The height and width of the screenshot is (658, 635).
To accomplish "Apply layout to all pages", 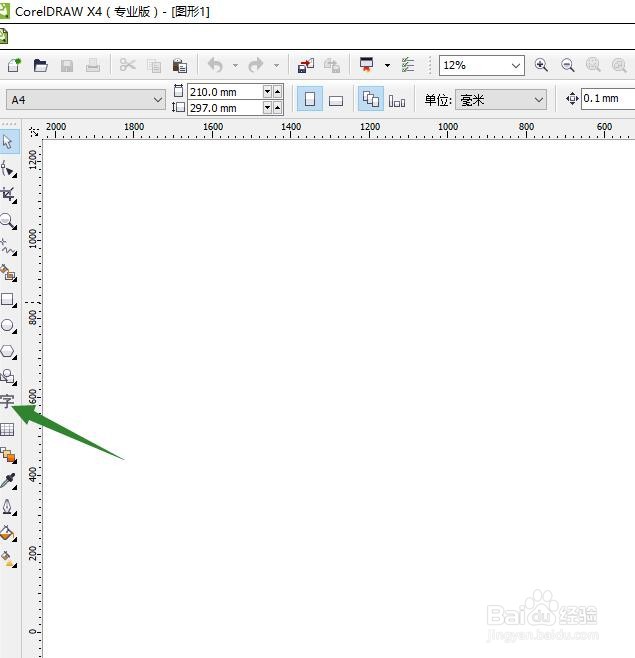I will coord(371,99).
